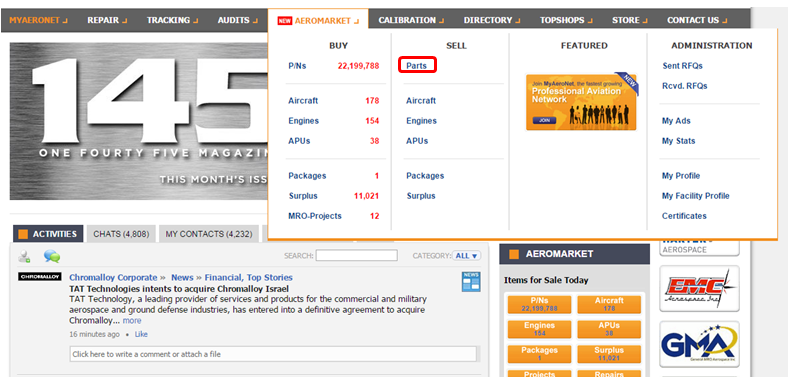Click Aircraft under the SELL column
The height and width of the screenshot is (384, 800).
point(421,100)
